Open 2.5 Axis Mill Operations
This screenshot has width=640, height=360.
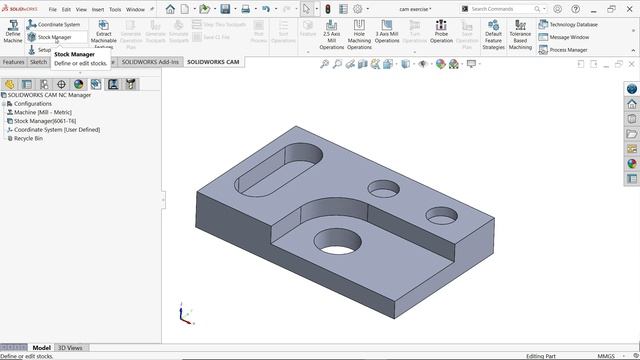[x=331, y=35]
